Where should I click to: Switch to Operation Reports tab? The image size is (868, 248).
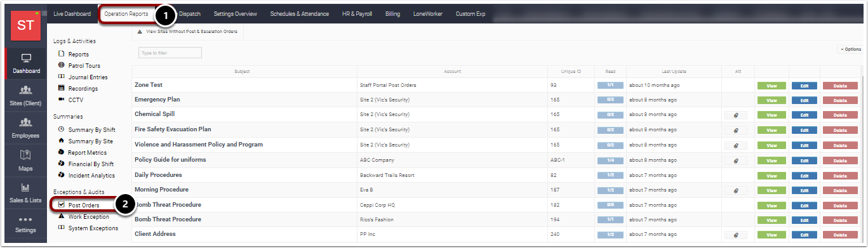click(x=126, y=13)
